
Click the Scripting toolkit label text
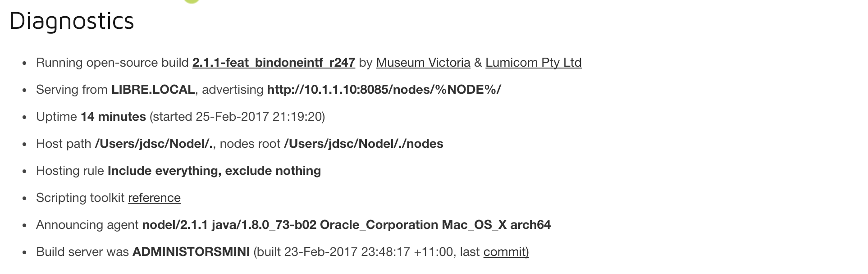tap(81, 198)
